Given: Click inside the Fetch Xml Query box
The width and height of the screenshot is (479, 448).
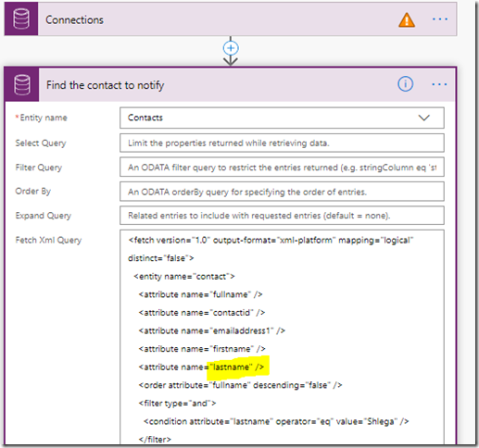Looking at the screenshot, I should [x=282, y=338].
